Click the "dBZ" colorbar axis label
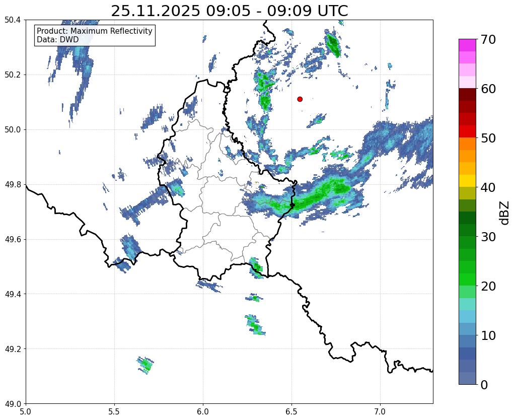Image resolution: width=515 pixels, height=420 pixels. click(x=505, y=213)
